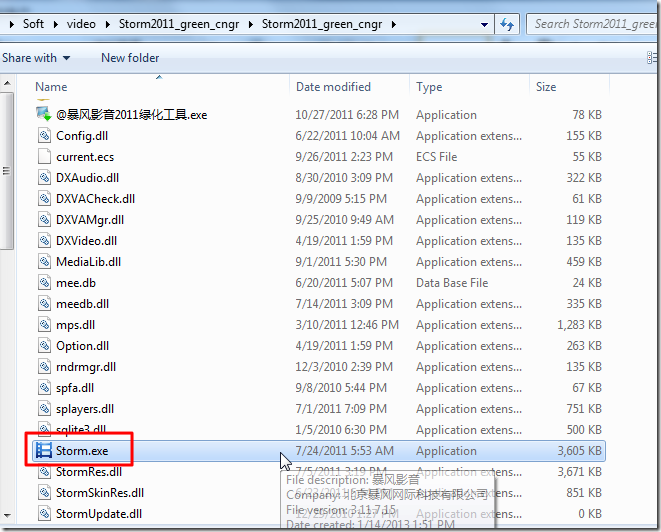
Task: Open the Share with dropdown menu
Action: [x=36, y=58]
